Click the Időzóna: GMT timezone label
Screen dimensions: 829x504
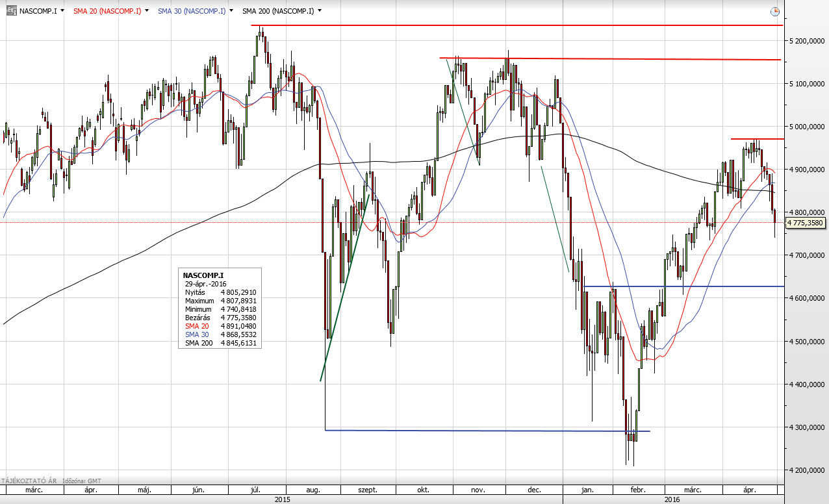[82, 481]
